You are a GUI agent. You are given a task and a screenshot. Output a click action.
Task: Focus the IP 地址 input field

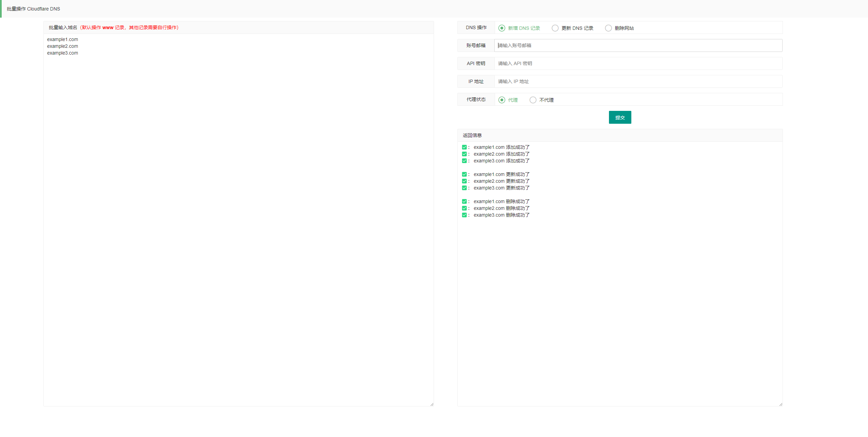[638, 81]
